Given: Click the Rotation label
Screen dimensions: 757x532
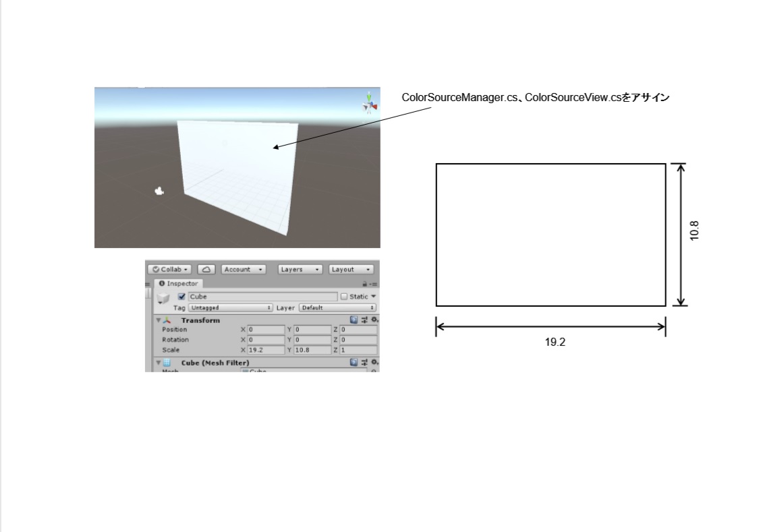Looking at the screenshot, I should pos(175,340).
